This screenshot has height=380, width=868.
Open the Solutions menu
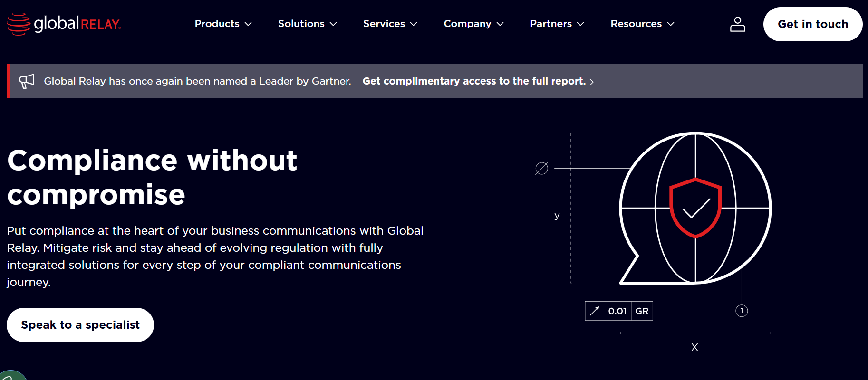click(x=301, y=24)
